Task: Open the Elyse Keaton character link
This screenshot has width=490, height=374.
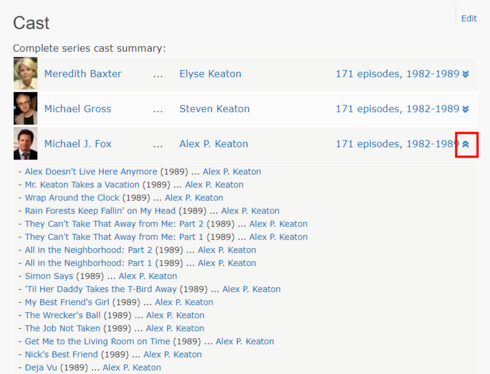Action: point(210,74)
